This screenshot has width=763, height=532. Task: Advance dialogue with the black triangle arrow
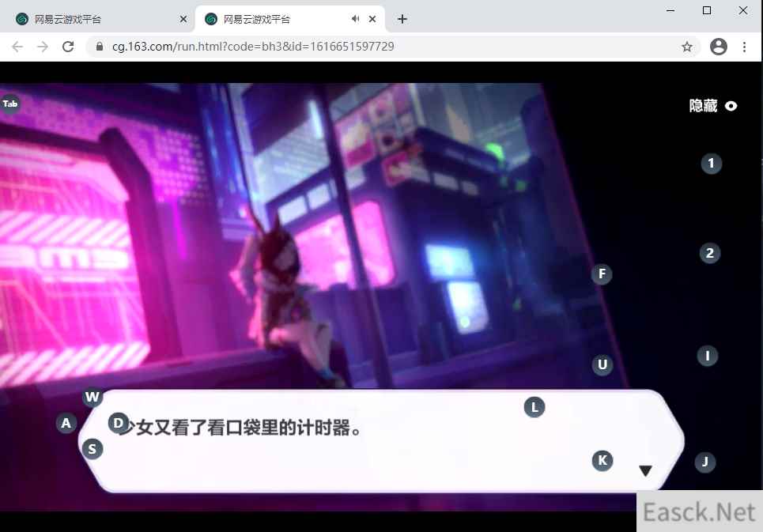(x=645, y=471)
